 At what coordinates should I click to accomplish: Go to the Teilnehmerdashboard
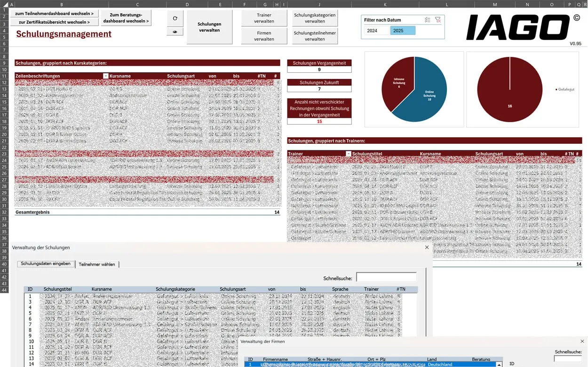click(x=55, y=14)
